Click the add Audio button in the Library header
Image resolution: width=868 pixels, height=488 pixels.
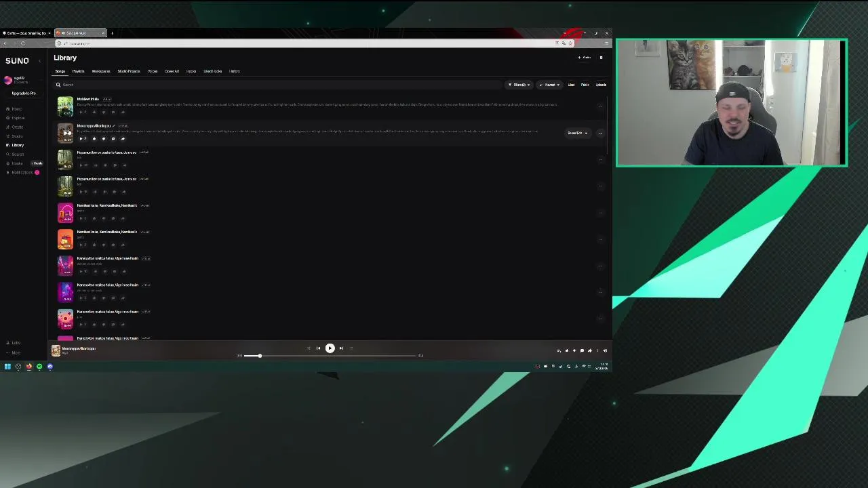[585, 58]
